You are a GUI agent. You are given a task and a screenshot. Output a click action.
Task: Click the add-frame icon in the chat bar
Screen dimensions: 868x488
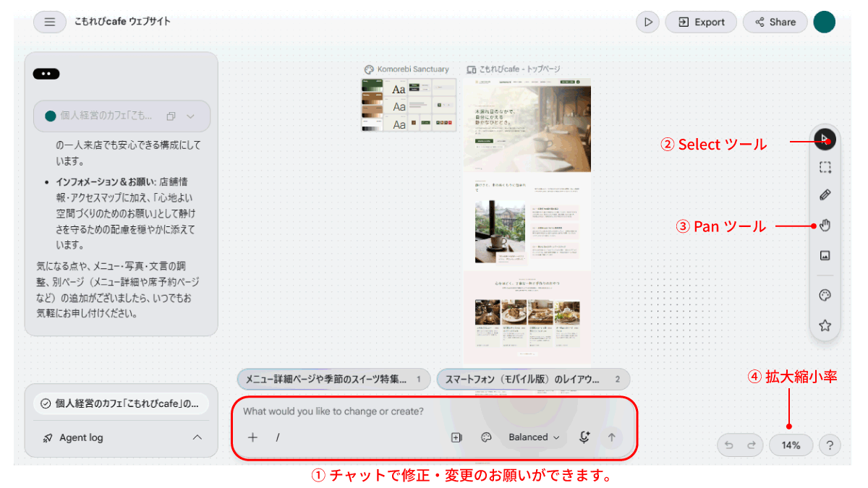pos(456,437)
